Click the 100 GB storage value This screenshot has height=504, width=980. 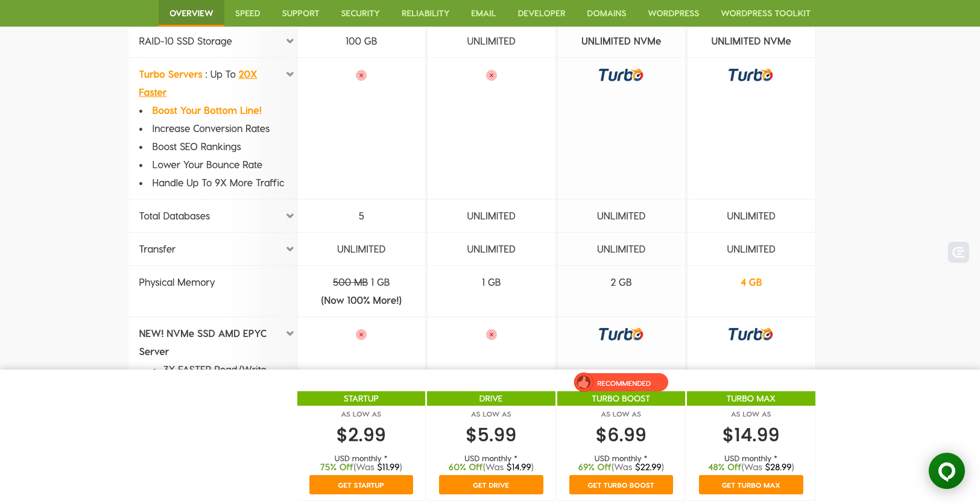coord(361,41)
